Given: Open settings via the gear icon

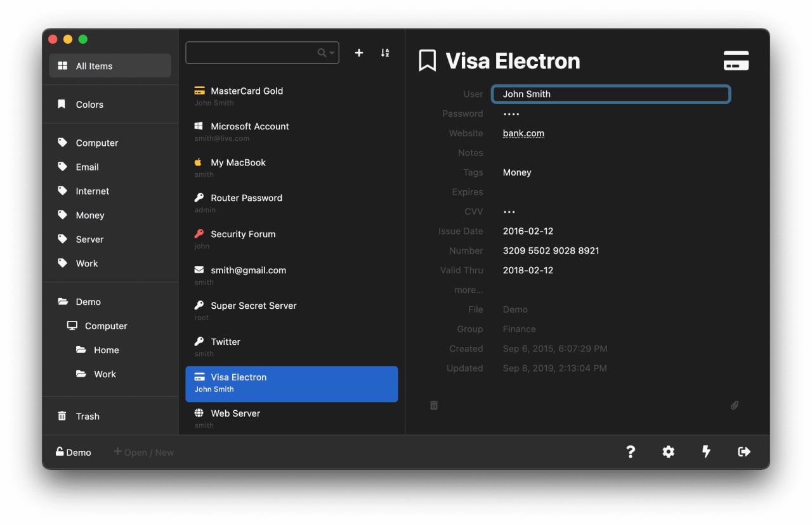Looking at the screenshot, I should pyautogui.click(x=668, y=451).
